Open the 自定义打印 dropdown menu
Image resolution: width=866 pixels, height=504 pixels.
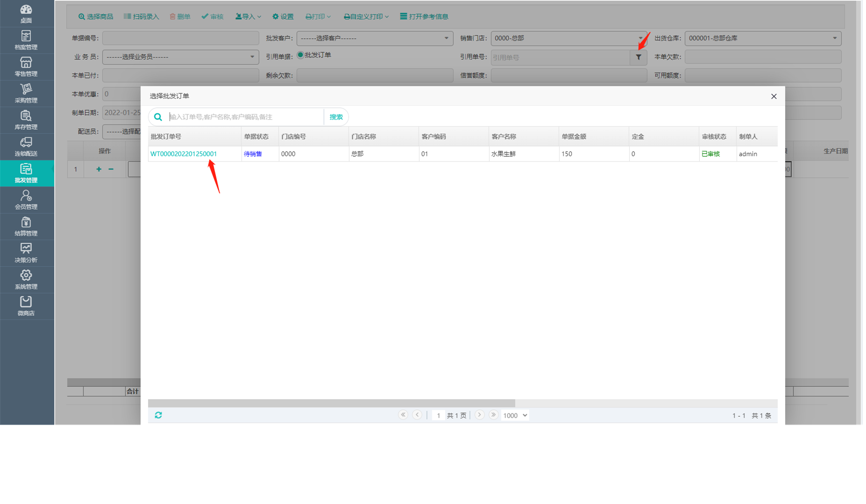tap(366, 17)
